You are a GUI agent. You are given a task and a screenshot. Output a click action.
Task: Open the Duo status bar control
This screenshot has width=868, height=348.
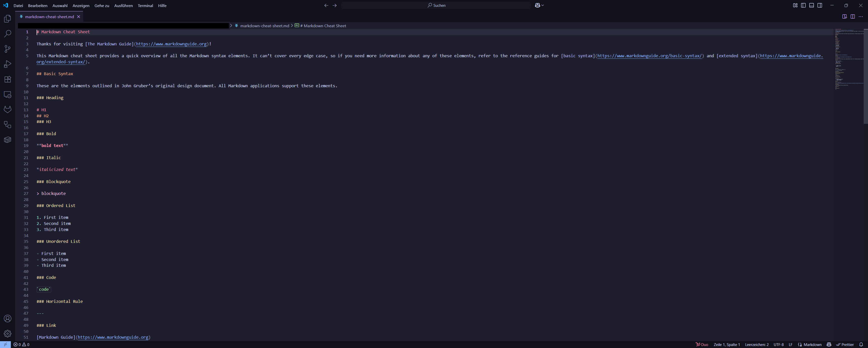coord(702,345)
